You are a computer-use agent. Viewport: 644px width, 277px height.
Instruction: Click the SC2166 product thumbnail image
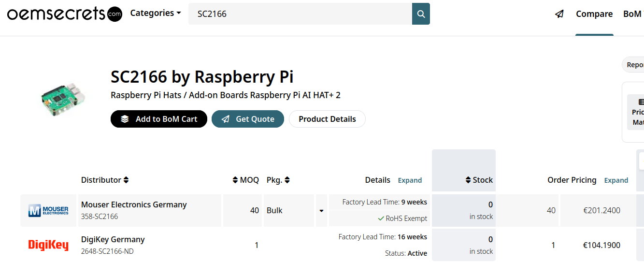(63, 99)
